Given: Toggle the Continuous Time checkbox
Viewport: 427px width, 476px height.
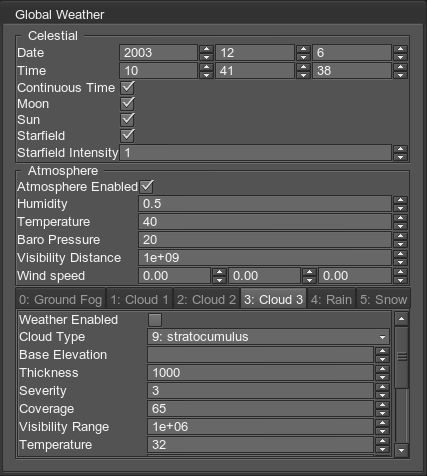Looking at the screenshot, I should 127,88.
